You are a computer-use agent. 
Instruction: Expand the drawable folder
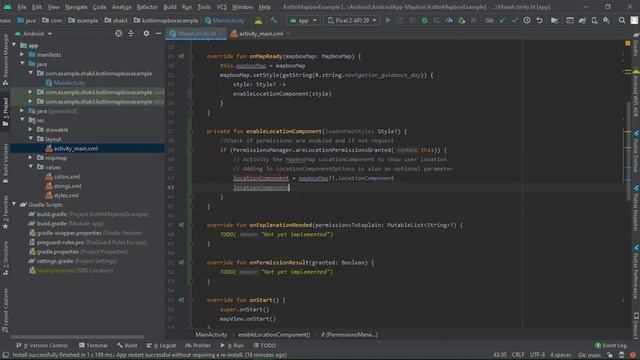click(31, 130)
